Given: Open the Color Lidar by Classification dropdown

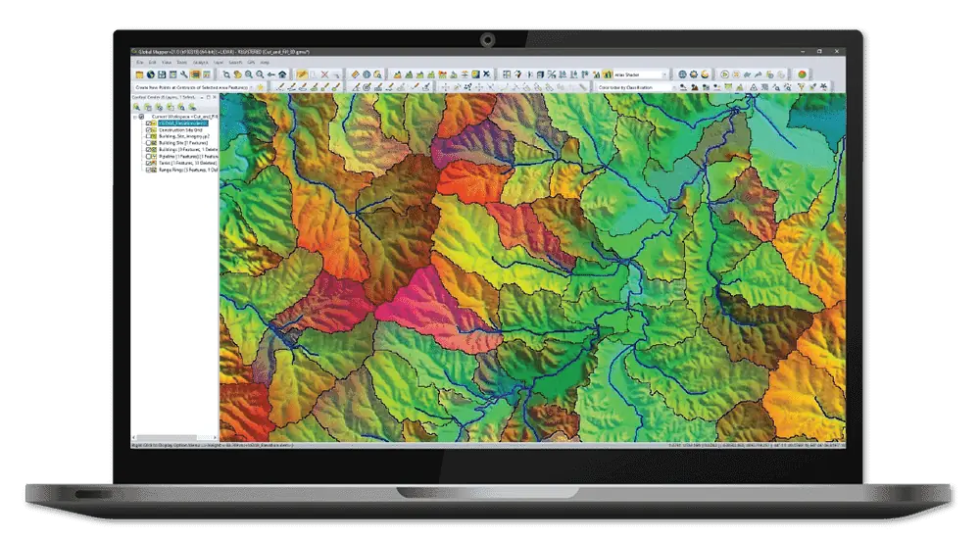Looking at the screenshot, I should (x=638, y=87).
